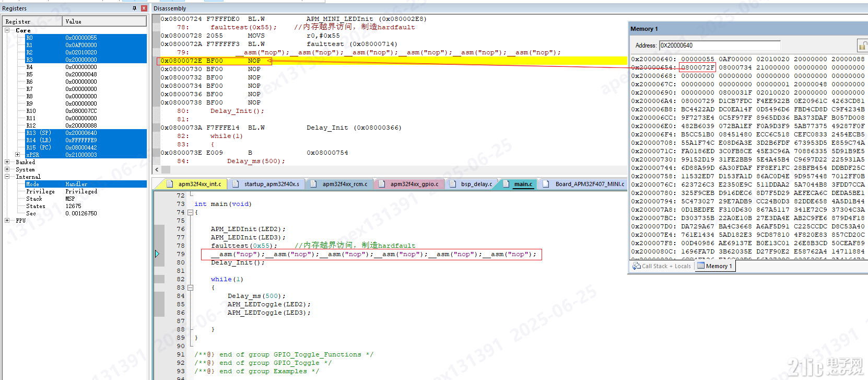Click the lock icon beside Memory Address field

tap(862, 45)
